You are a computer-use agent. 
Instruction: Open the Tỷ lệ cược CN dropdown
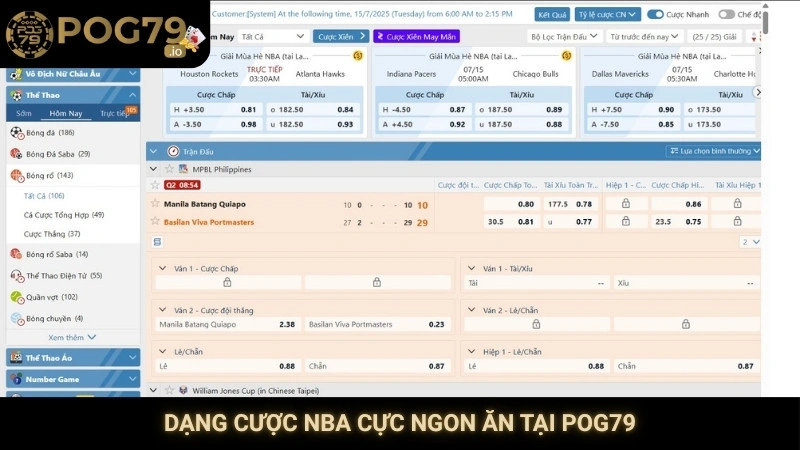click(x=607, y=14)
